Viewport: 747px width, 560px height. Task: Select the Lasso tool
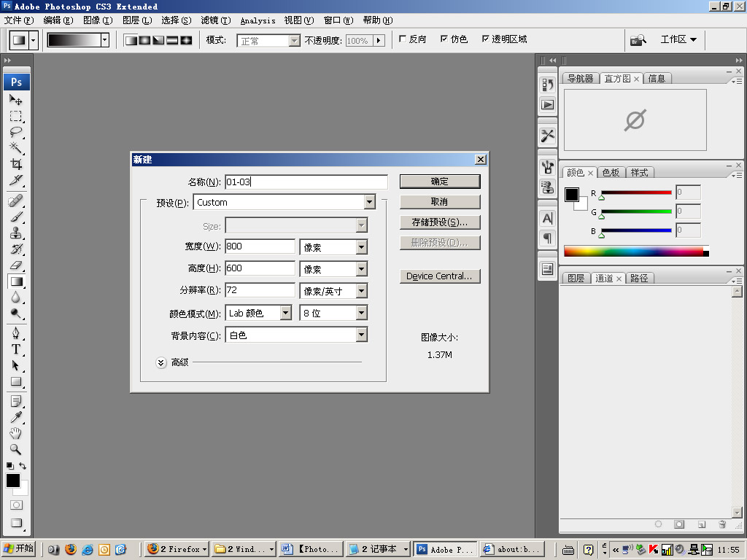click(16, 133)
